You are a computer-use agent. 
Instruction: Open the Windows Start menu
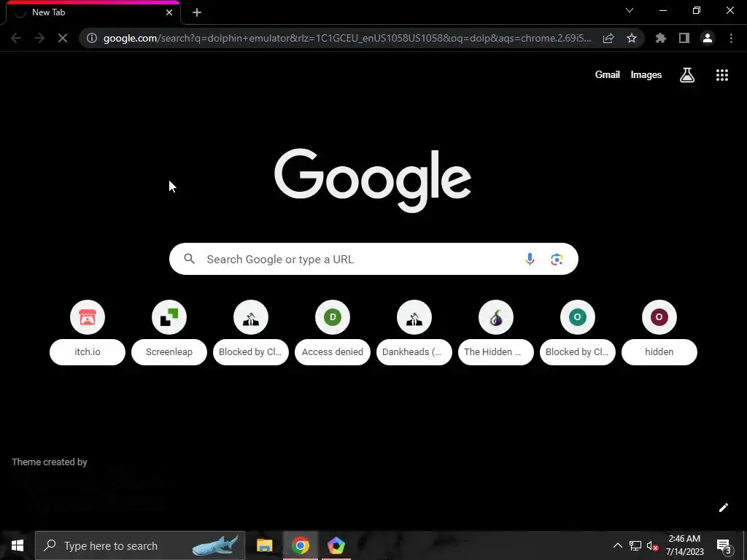(x=18, y=545)
